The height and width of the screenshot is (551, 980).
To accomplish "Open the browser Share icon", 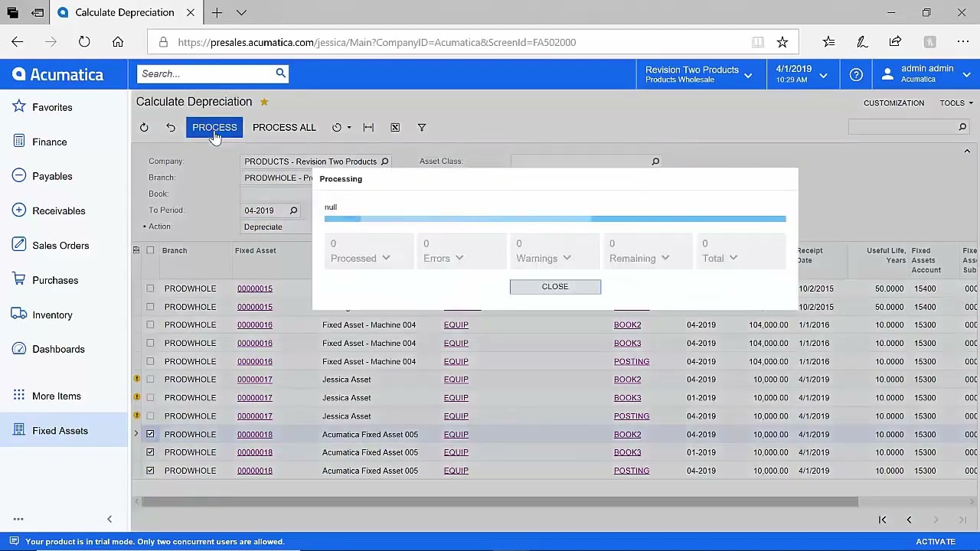I will 895,42.
